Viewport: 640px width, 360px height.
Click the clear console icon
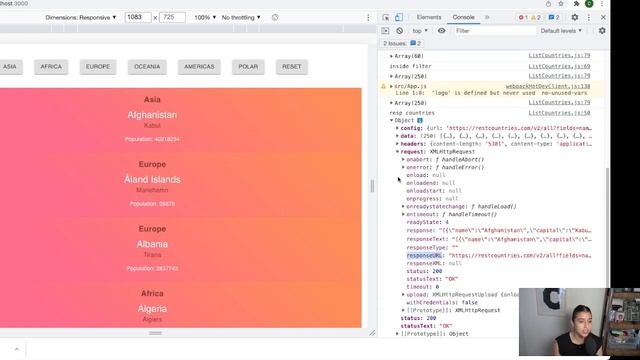pyautogui.click(x=400, y=31)
